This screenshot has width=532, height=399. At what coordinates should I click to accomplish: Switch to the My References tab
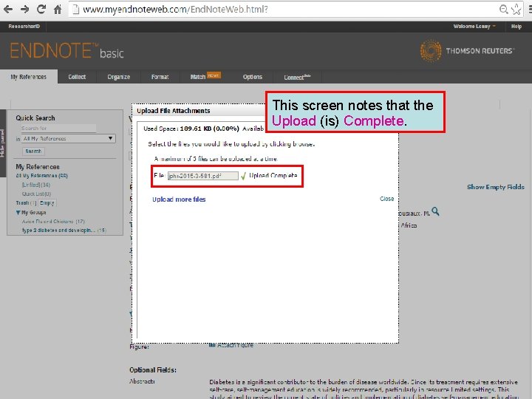click(x=29, y=77)
